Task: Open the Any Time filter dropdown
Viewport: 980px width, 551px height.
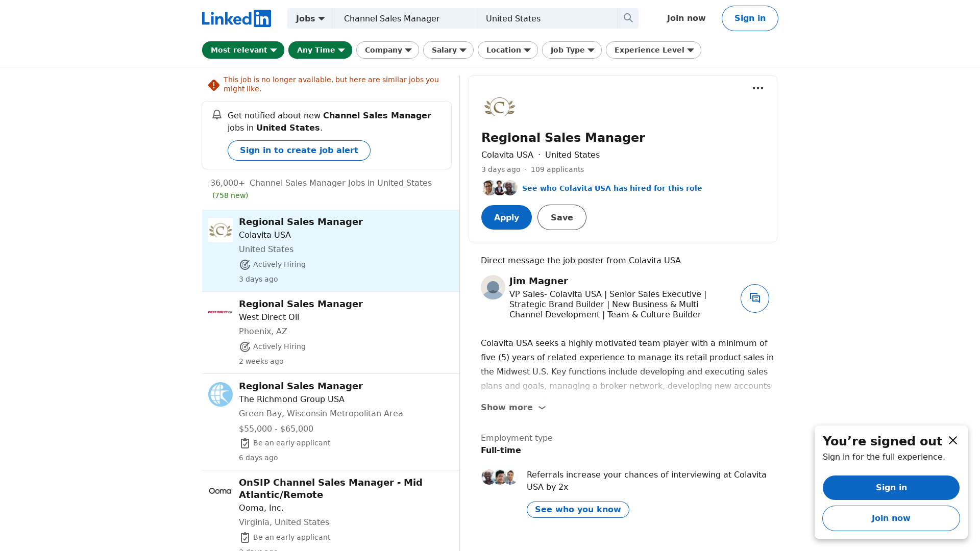Action: point(320,50)
